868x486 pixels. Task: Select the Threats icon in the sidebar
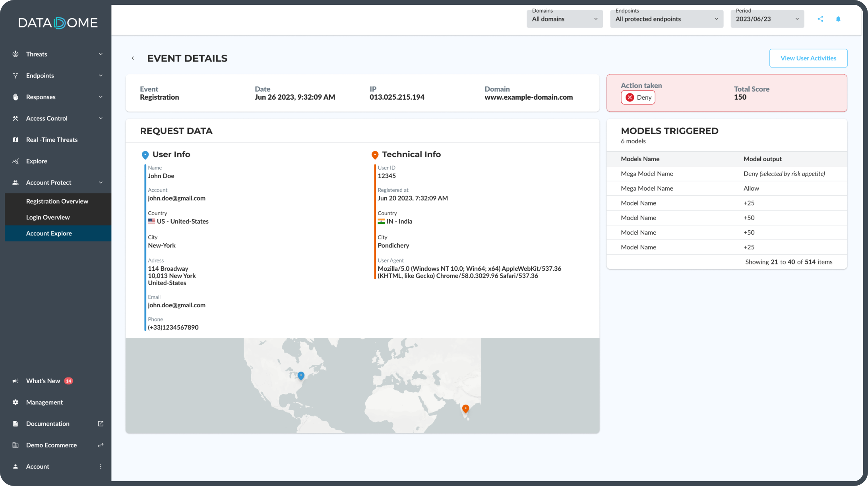coord(15,54)
